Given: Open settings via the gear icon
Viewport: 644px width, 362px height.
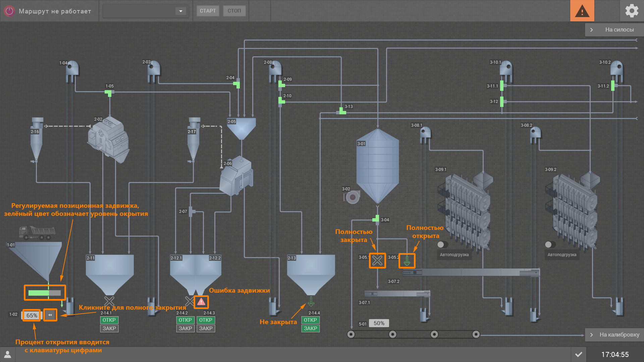Looking at the screenshot, I should [x=632, y=11].
